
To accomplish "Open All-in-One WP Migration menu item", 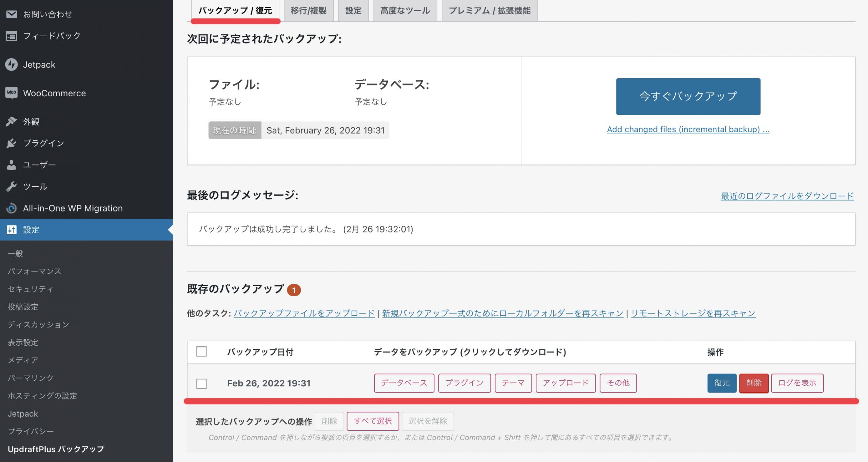I will coord(86,208).
